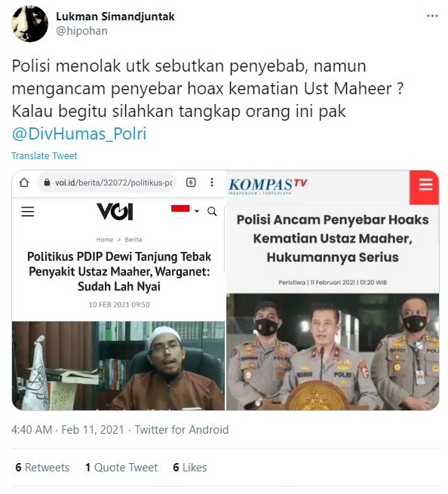This screenshot has height=494, width=448.
Task: Open the KompasTV police press conference image
Action: [333, 351]
